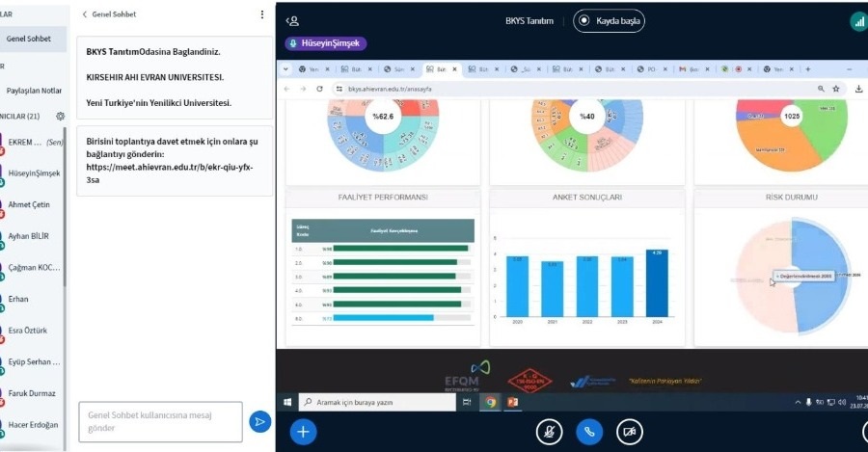Open the participants settings gear
The height and width of the screenshot is (452, 868).
coord(60,116)
